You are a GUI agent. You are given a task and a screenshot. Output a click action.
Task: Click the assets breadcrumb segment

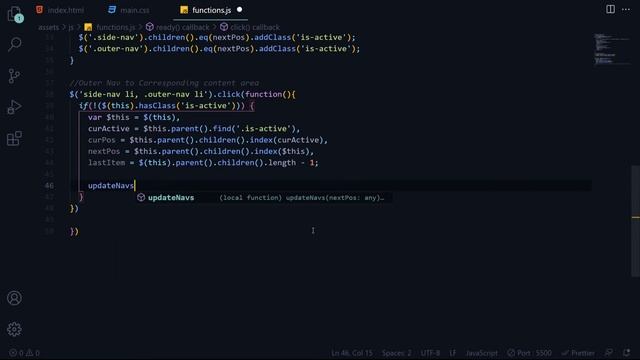49,27
